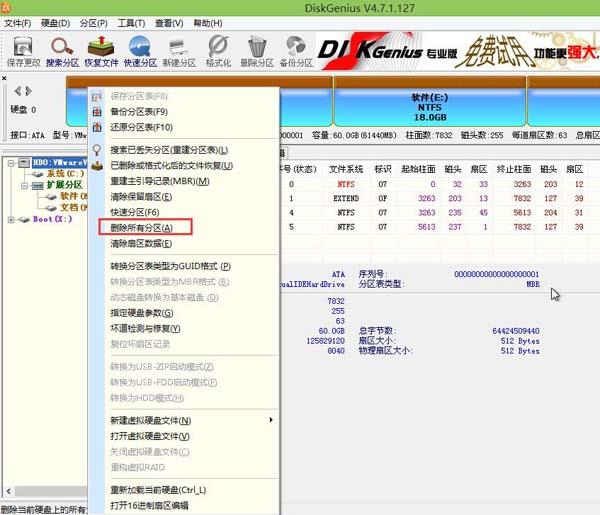Screen dimensions: 600x515
Task: Click the file recovery icon beside 已删除或格式化后的文件恢复
Action: [97, 166]
